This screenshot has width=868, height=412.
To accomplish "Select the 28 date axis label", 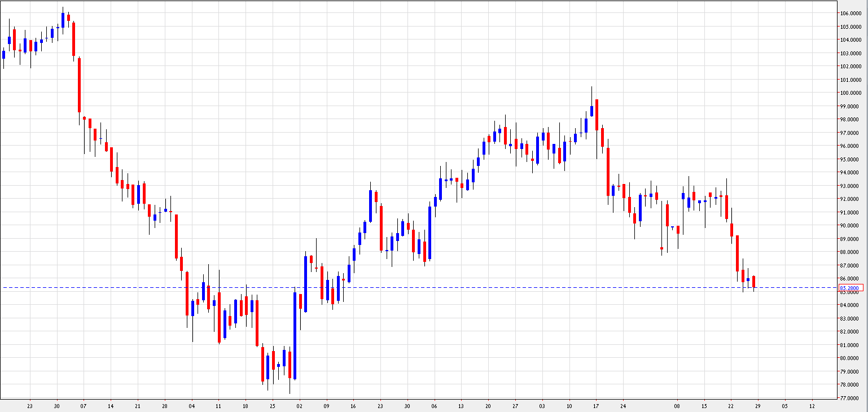I will coord(165,406).
